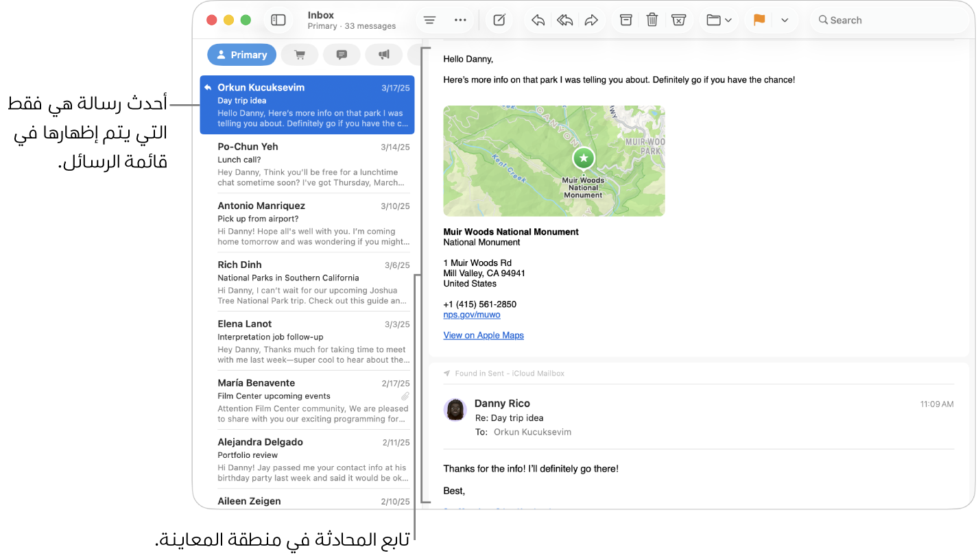Click the phone number +1 (415) 561-2850
This screenshot has width=978, height=560.
[x=480, y=304]
